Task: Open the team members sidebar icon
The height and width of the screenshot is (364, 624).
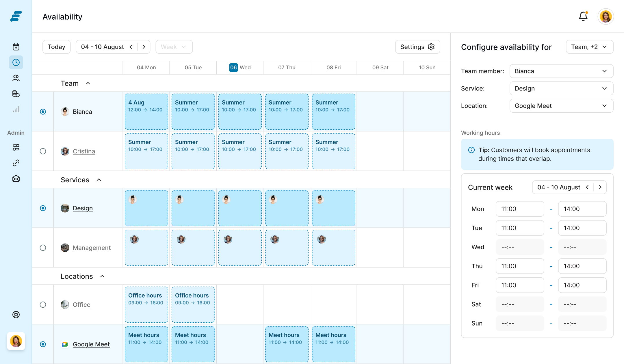Action: tap(16, 78)
